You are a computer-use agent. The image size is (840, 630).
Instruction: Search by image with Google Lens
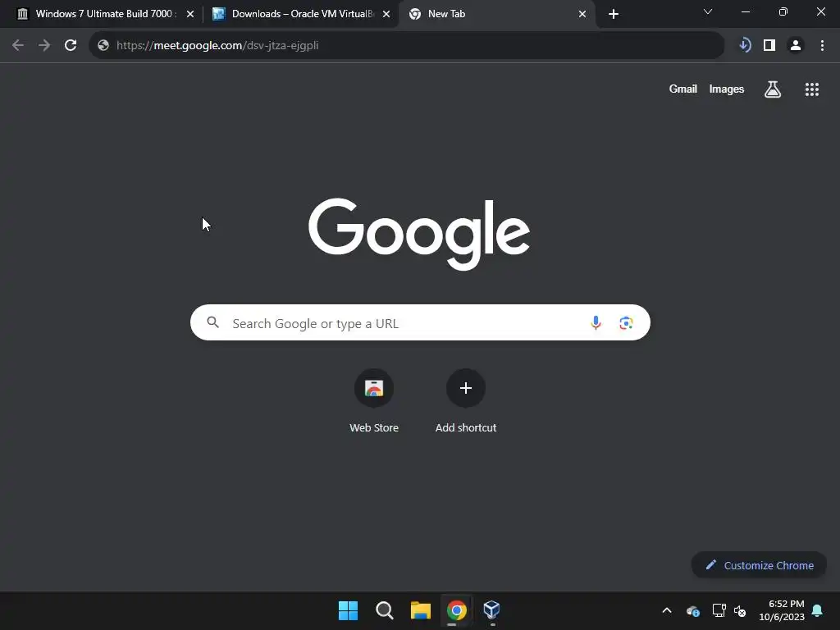[x=626, y=323]
